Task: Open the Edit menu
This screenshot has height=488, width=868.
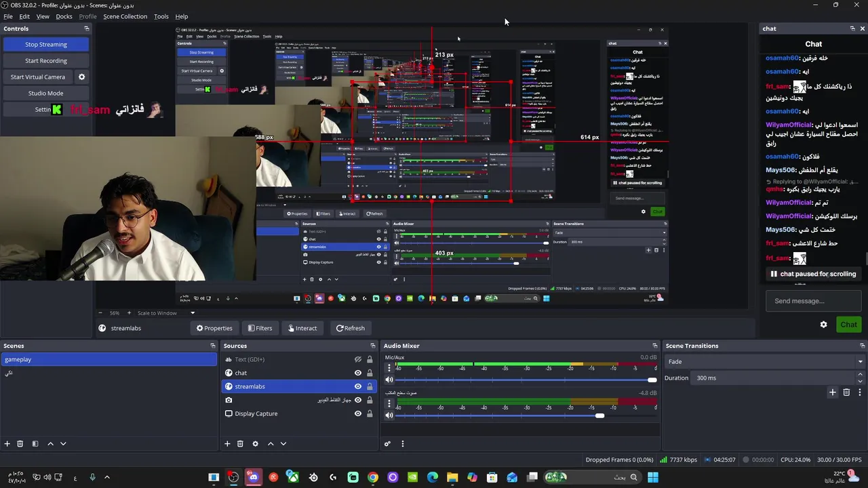Action: coord(24,16)
